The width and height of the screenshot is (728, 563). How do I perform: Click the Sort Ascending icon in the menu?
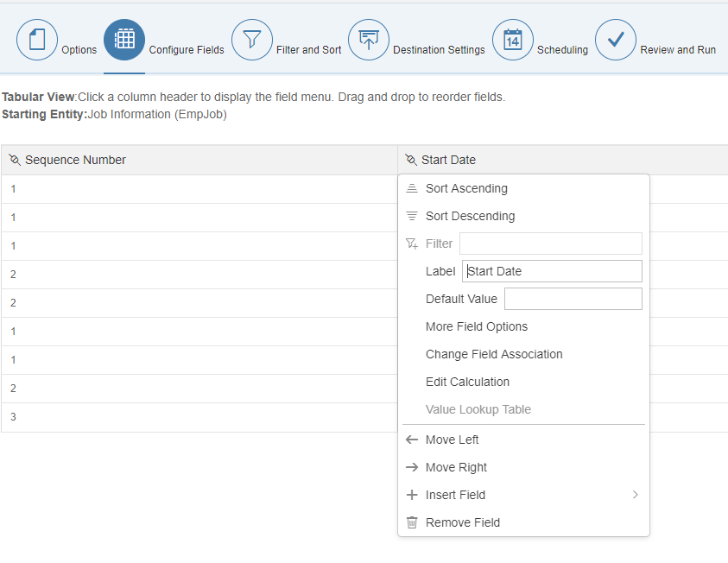(412, 188)
